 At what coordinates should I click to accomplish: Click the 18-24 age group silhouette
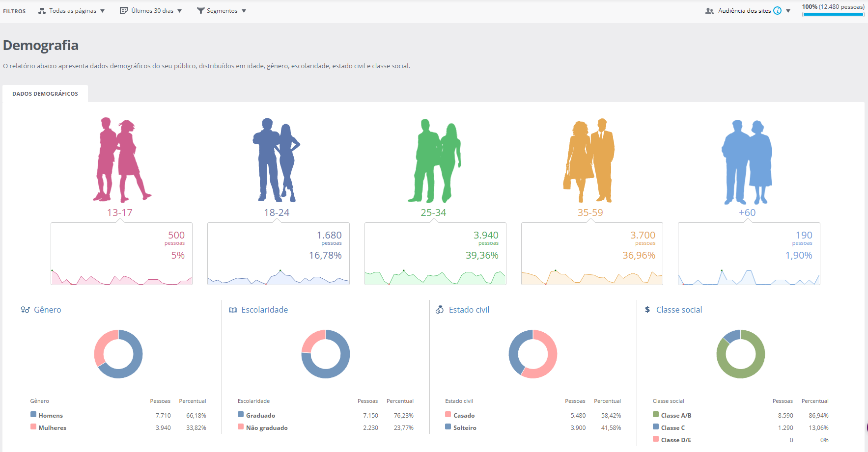[x=277, y=160]
